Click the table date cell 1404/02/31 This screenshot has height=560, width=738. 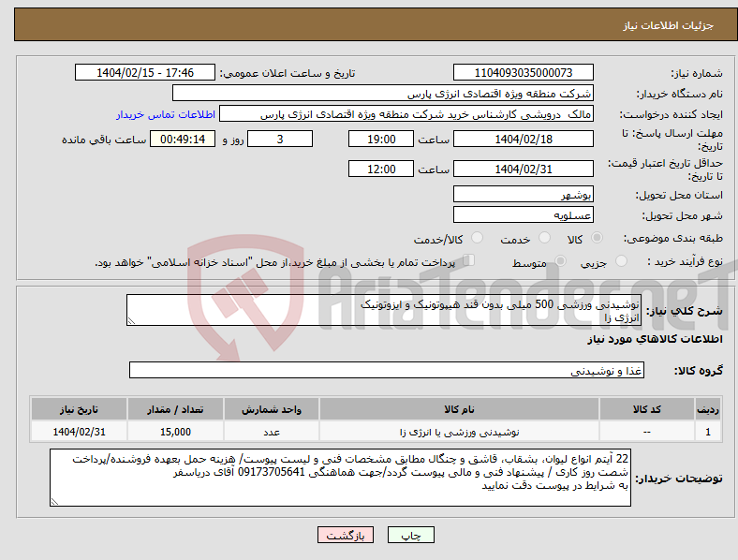[x=79, y=432]
